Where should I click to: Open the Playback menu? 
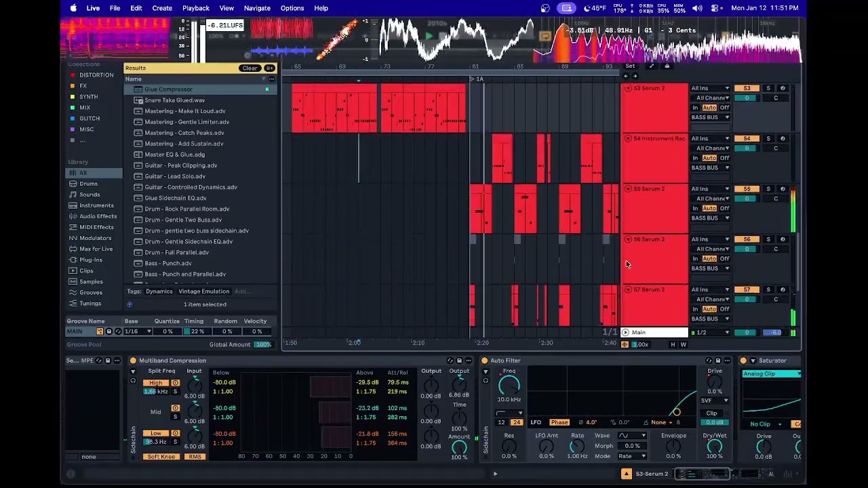point(196,8)
